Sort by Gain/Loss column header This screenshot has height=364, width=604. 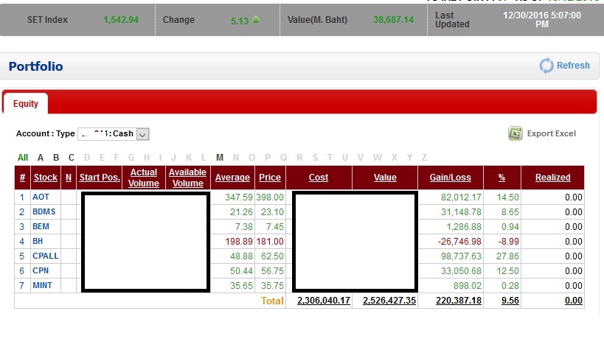point(451,178)
